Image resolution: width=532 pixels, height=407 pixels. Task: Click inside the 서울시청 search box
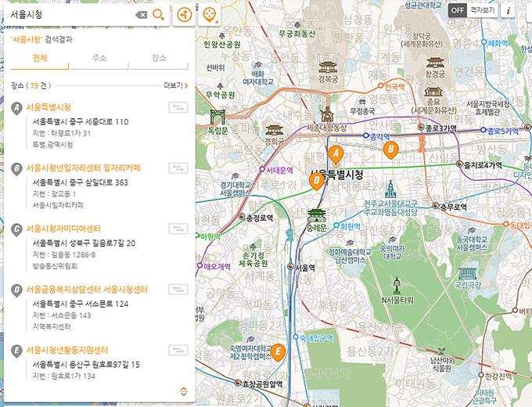(71, 15)
